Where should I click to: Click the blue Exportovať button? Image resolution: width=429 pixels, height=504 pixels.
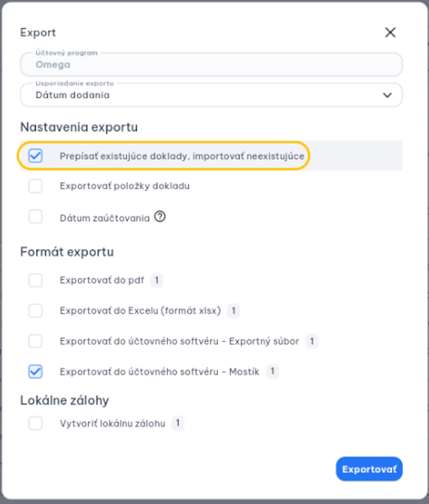tap(369, 469)
